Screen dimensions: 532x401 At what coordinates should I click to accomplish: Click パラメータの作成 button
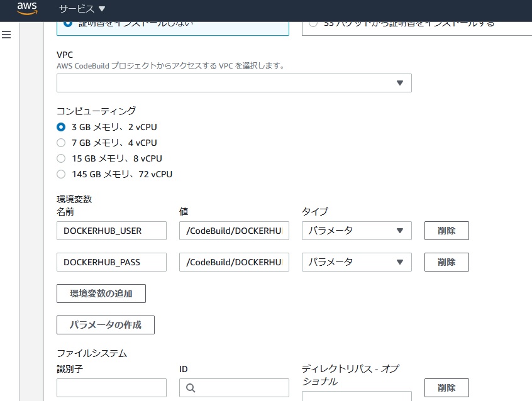(106, 325)
